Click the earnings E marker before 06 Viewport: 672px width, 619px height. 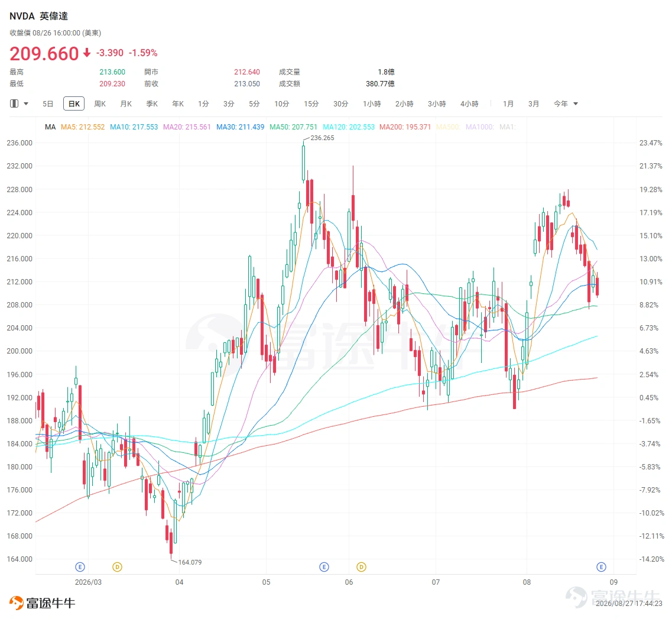324,567
